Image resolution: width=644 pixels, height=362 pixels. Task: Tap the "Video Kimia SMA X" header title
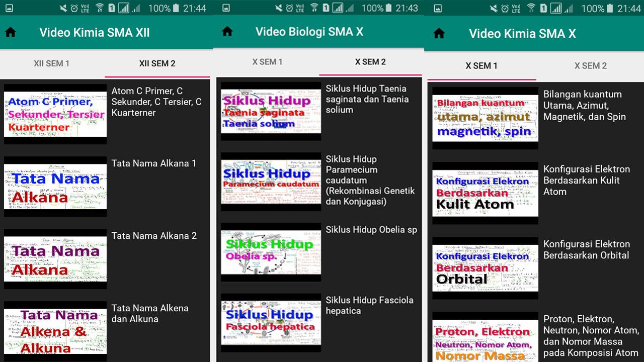point(523,33)
